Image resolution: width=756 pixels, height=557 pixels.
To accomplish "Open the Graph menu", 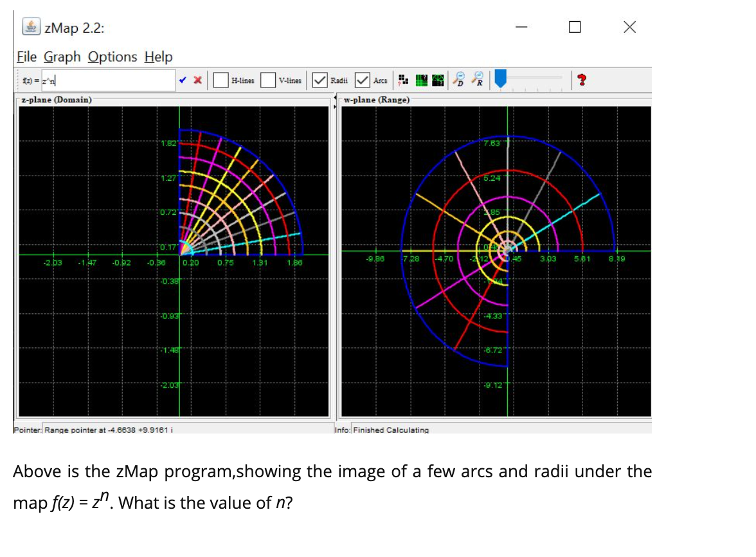I will point(62,57).
